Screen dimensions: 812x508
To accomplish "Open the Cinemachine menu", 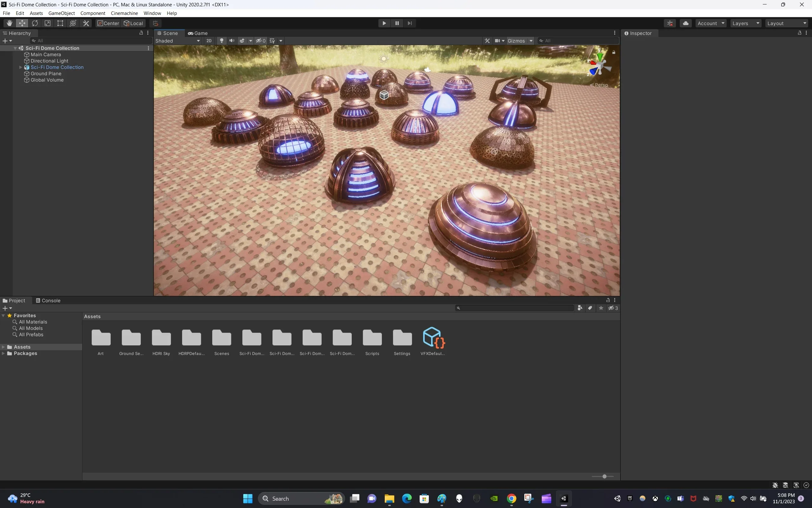I will click(124, 13).
